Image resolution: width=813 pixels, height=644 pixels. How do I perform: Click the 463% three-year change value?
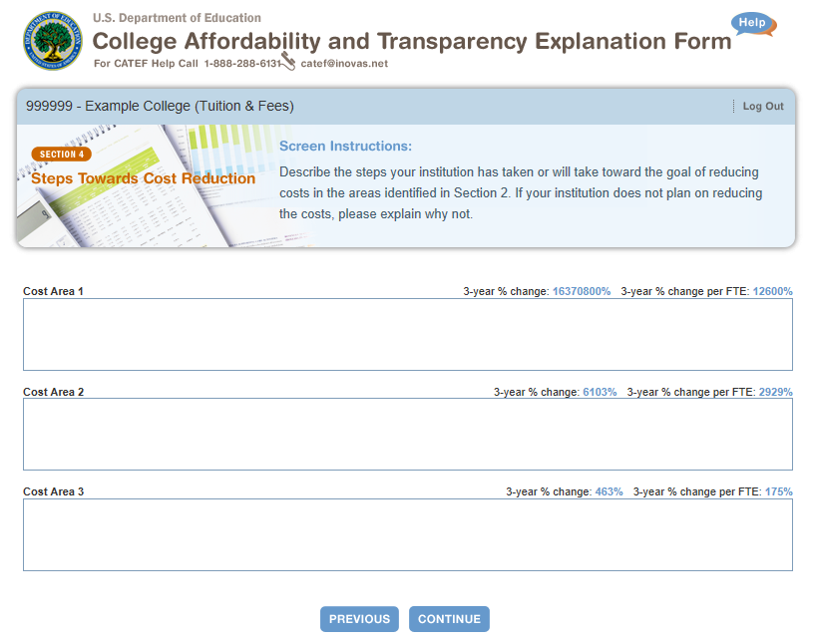[609, 492]
